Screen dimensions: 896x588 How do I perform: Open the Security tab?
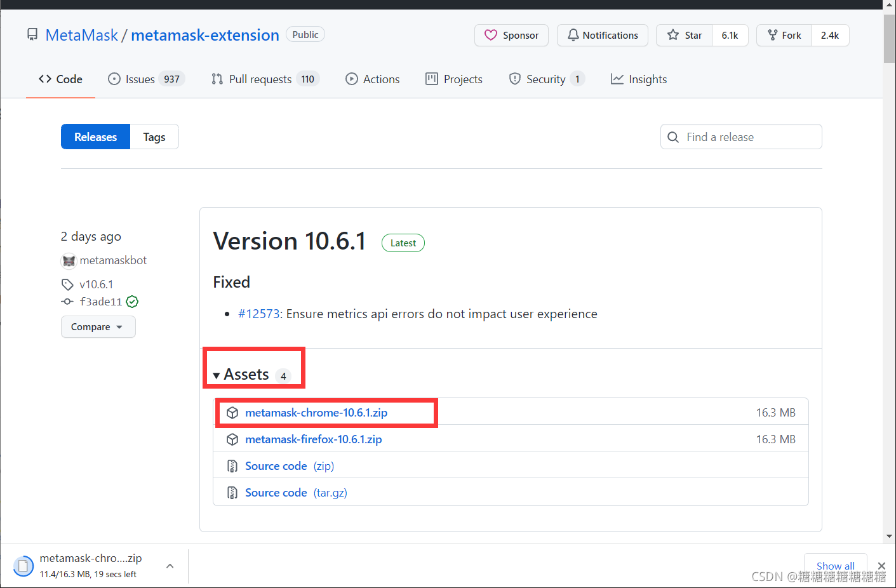[x=547, y=79]
